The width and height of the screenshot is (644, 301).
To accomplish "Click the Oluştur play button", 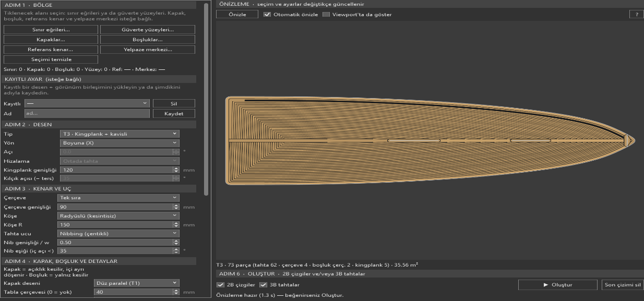I will pos(558,285).
